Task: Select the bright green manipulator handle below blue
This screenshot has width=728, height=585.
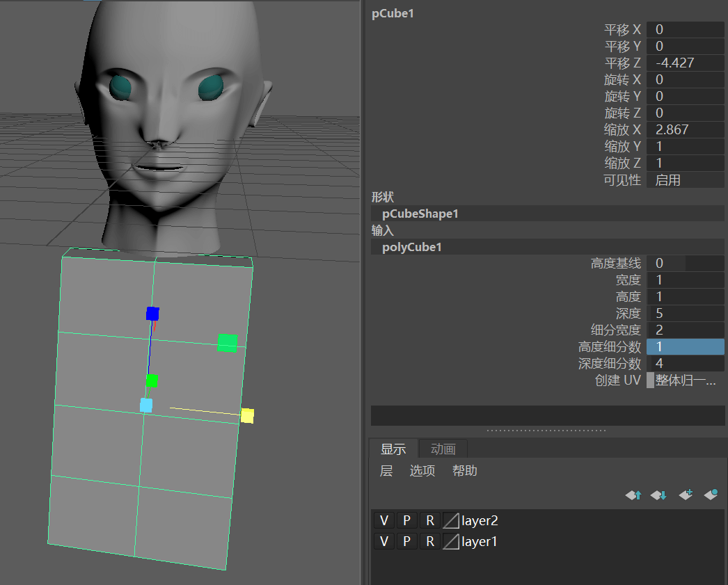Action: point(152,381)
